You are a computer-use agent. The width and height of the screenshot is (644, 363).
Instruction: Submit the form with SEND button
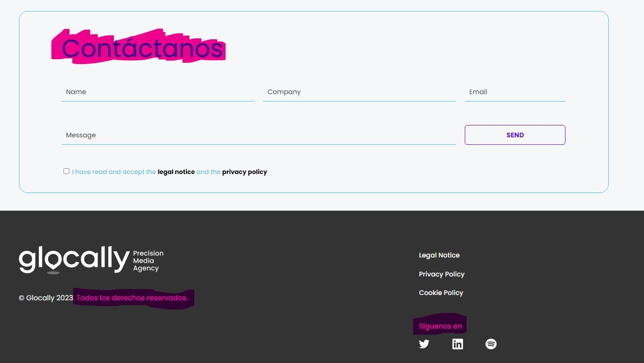515,135
